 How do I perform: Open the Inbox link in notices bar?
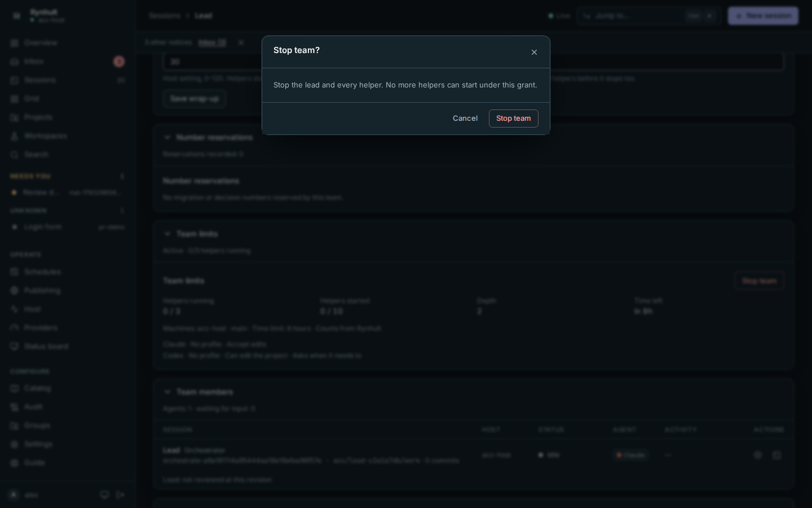pyautogui.click(x=212, y=42)
